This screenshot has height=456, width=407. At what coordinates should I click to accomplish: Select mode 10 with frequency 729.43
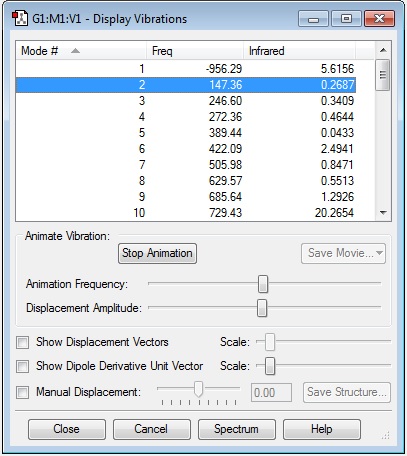click(x=186, y=213)
